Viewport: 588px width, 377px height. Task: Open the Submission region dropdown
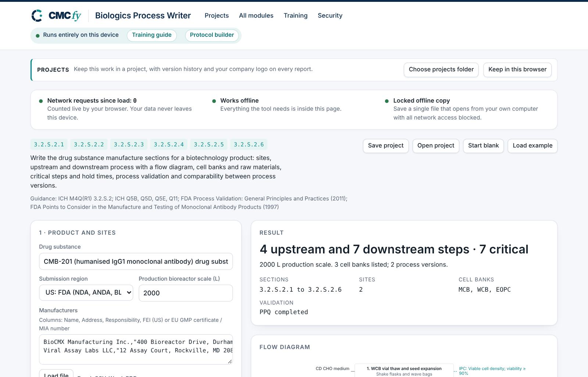pos(86,293)
